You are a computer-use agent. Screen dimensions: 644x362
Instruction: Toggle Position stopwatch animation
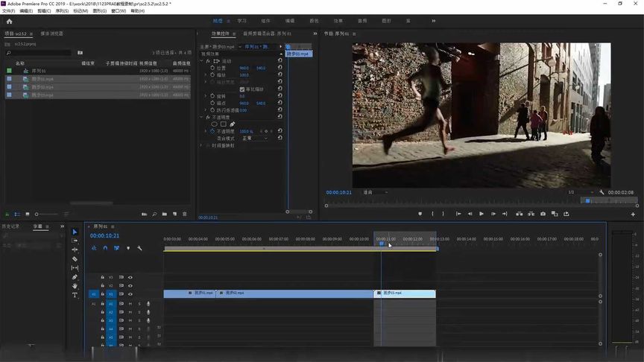click(x=212, y=68)
